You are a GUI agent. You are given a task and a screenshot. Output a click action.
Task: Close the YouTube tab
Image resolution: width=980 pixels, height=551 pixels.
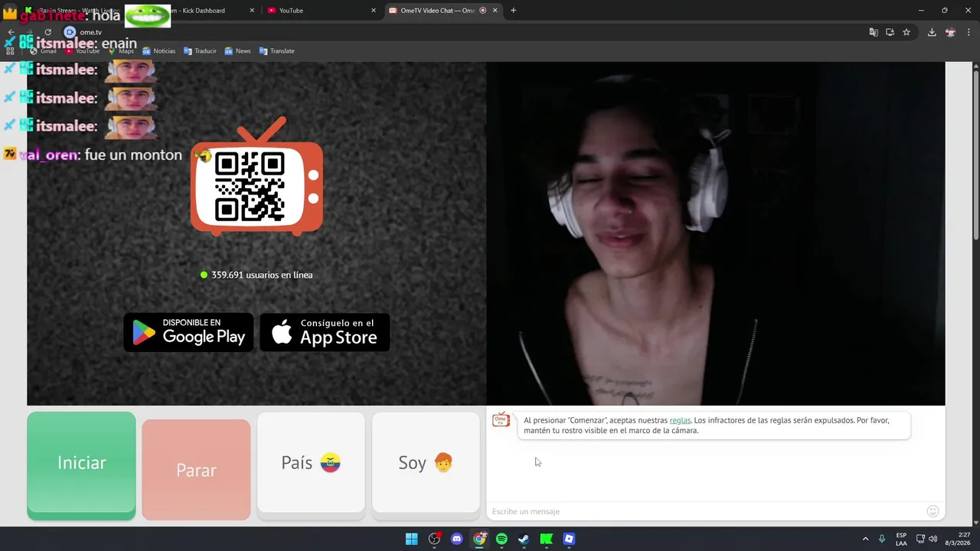(x=374, y=11)
